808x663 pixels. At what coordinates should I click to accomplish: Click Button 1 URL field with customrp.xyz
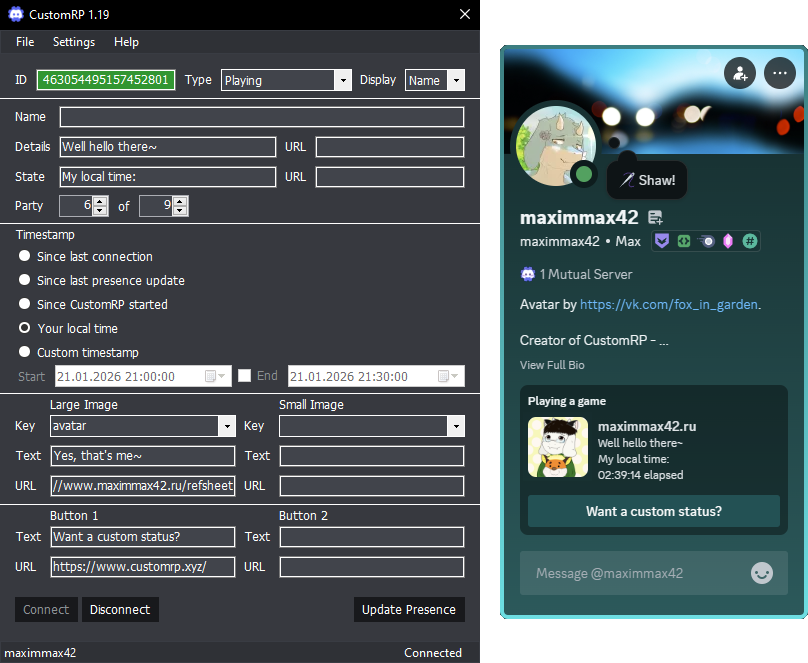(143, 567)
